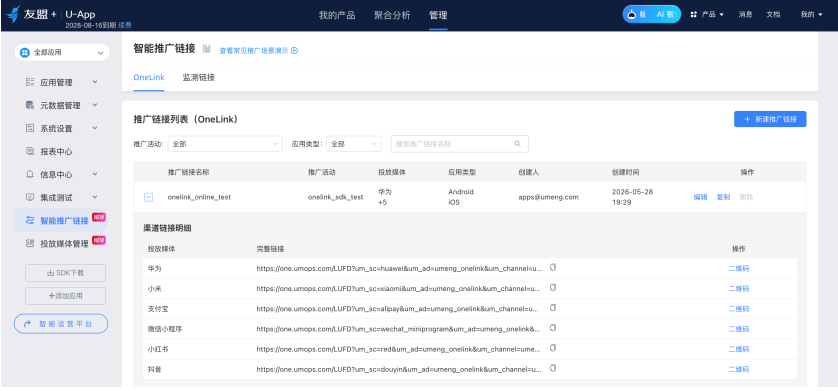Click the arrow icon in 智能运营平台

(27, 324)
